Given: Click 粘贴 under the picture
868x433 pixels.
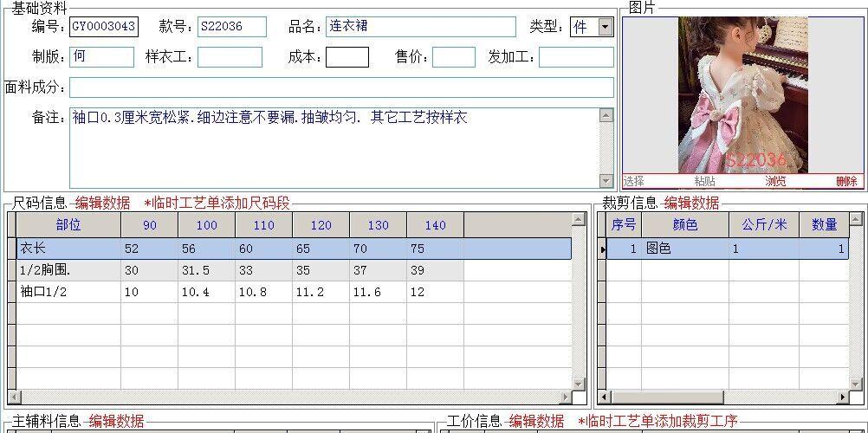Looking at the screenshot, I should coord(704,181).
